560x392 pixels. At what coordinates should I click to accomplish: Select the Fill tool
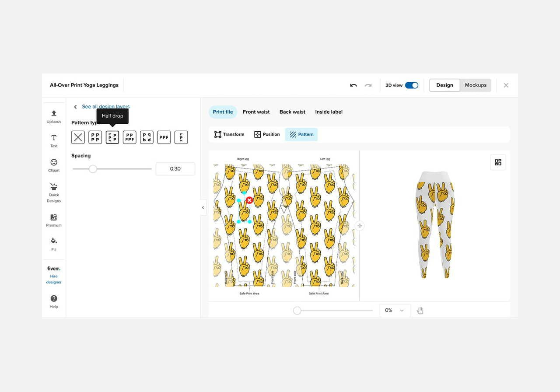[x=53, y=244]
